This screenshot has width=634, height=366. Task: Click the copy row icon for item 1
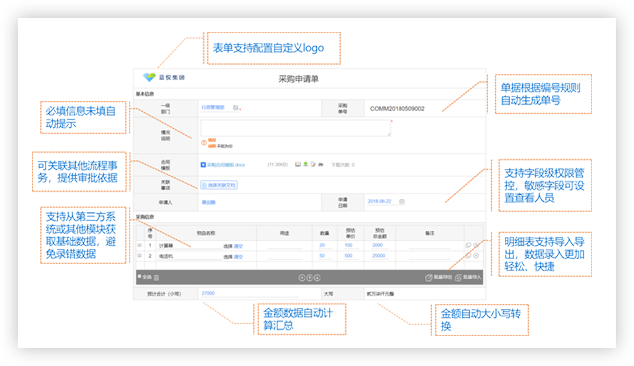click(x=468, y=245)
